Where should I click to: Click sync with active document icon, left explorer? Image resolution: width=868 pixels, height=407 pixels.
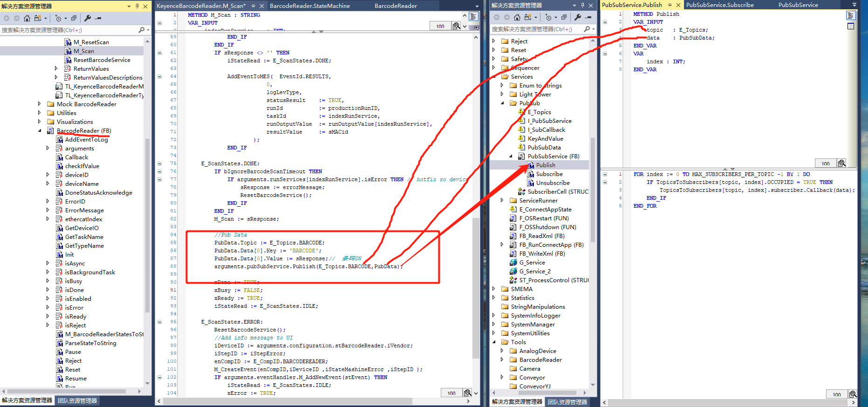coord(38,18)
